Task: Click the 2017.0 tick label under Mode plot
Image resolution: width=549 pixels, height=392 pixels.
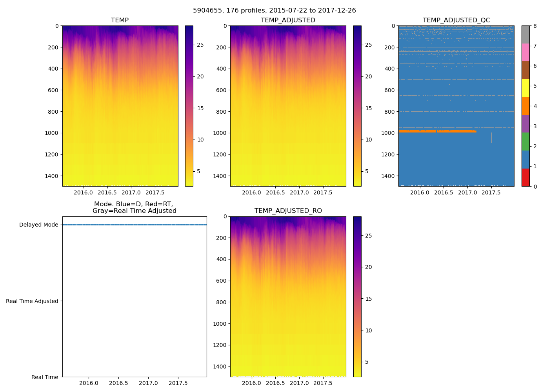Action: coord(148,383)
